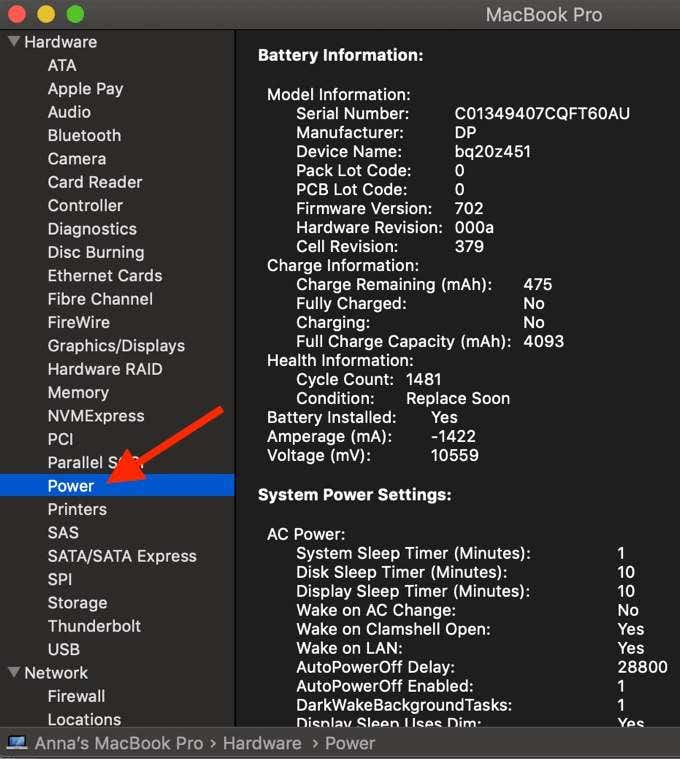Collapse the Network section triangle
Viewport: 680px width, 759px height.
click(x=14, y=673)
